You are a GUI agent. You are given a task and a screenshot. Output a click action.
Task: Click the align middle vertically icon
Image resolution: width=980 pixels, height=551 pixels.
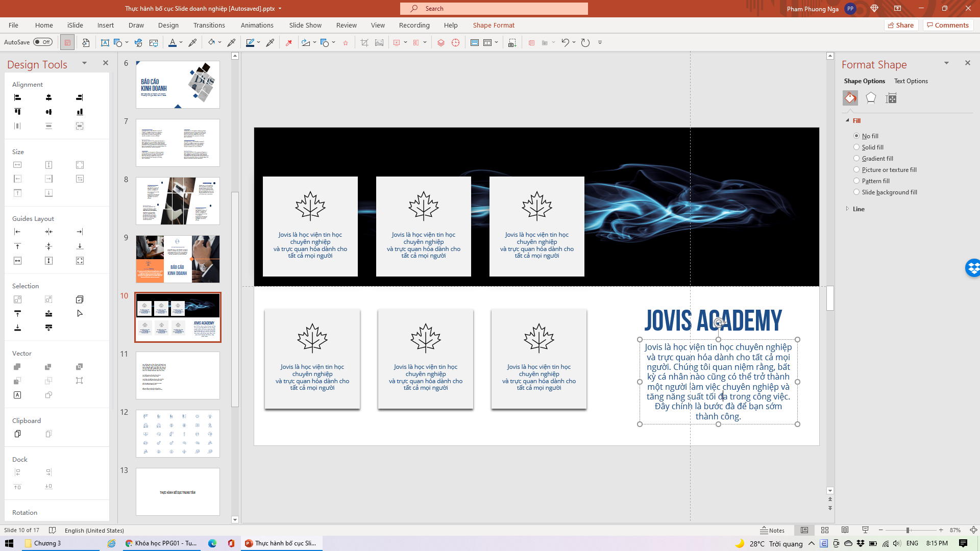tap(48, 112)
